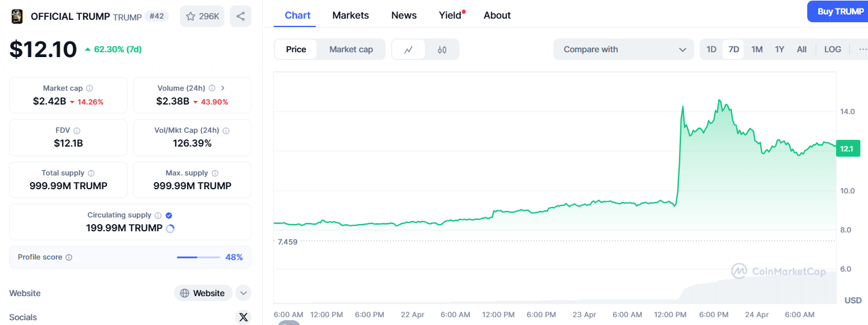Screen dimensions: 868x325
Task: Select the candlestick chart type icon
Action: [442, 50]
